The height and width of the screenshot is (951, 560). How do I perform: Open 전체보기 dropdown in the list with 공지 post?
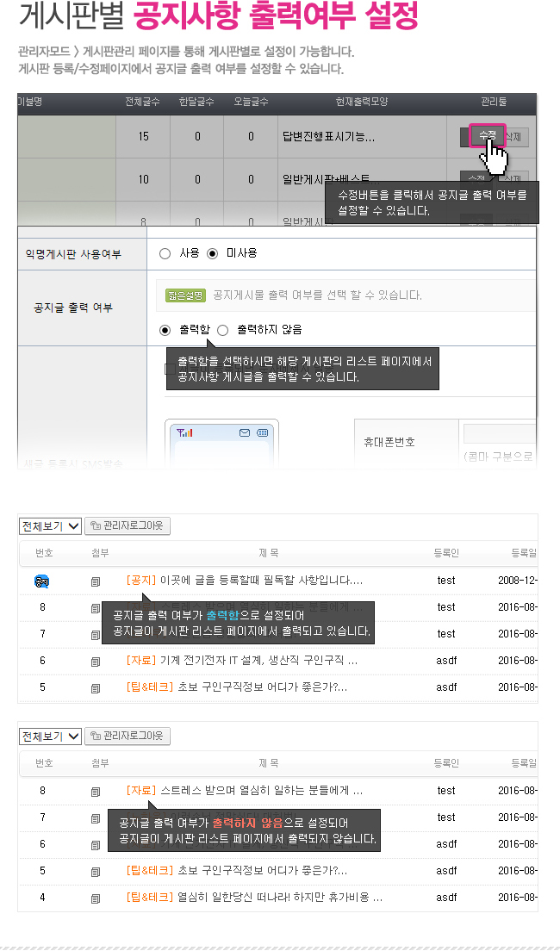pyautogui.click(x=50, y=525)
